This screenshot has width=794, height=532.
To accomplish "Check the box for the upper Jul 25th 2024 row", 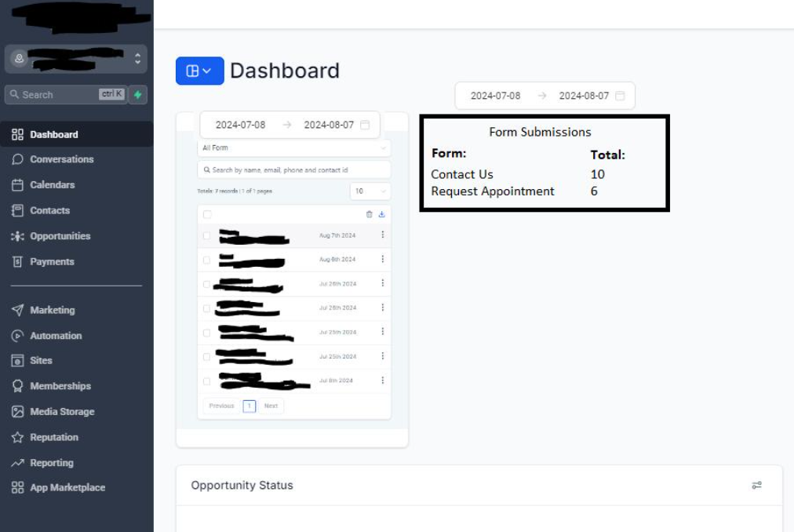I will pos(206,333).
